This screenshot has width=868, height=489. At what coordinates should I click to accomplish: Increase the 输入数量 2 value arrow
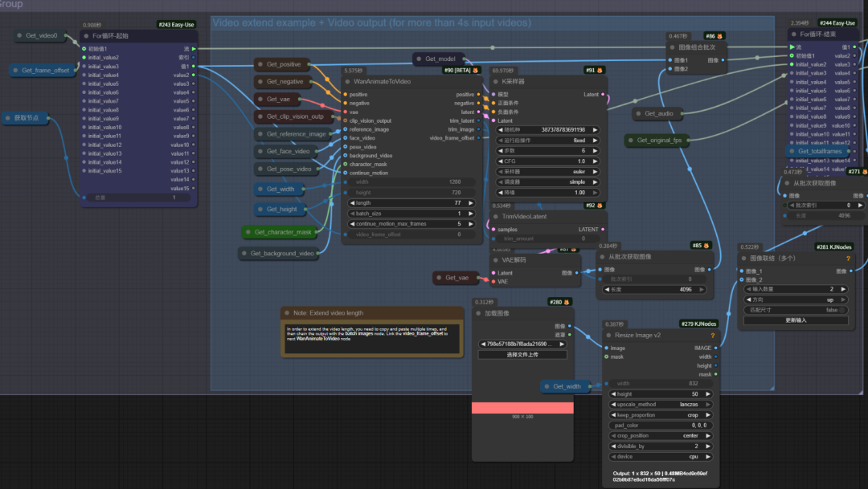click(843, 289)
